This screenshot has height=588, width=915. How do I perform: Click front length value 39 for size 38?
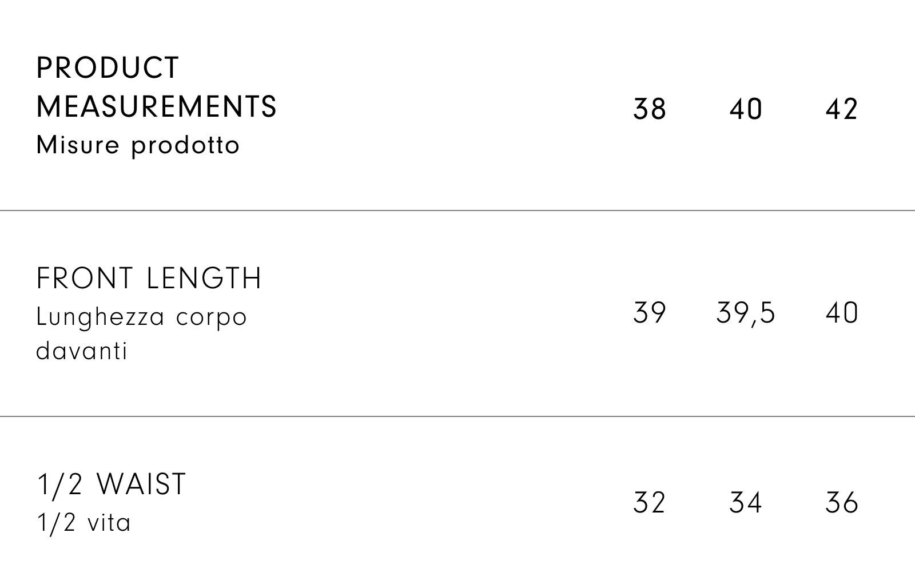pos(650,313)
